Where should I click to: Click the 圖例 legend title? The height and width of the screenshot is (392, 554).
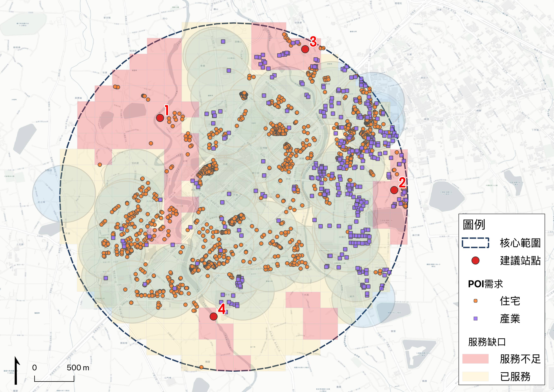(x=474, y=225)
